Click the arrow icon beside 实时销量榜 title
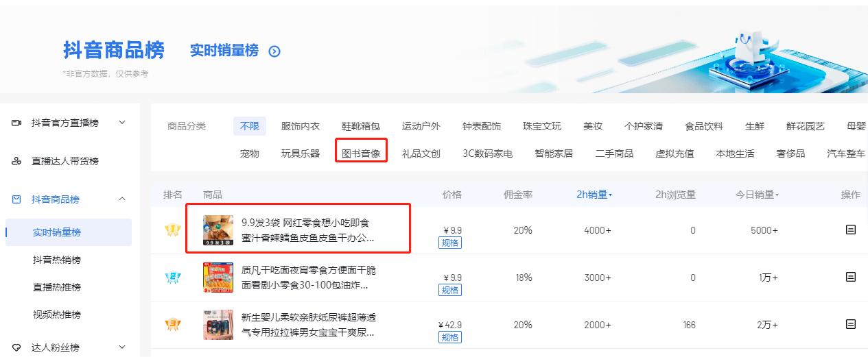868x357 pixels. coord(274,51)
